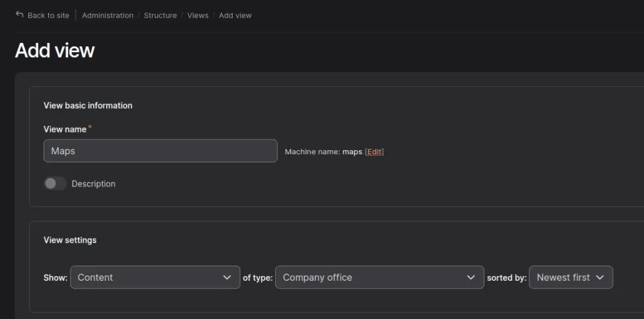Viewport: 644px width, 319px height.
Task: Open the Structure breadcrumb item
Action: (160, 15)
